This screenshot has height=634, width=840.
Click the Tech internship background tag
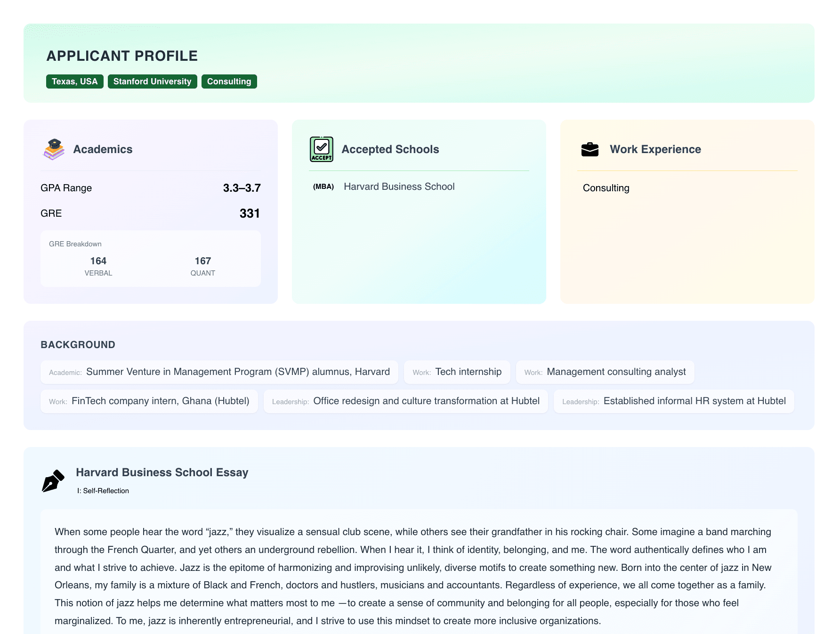(456, 372)
